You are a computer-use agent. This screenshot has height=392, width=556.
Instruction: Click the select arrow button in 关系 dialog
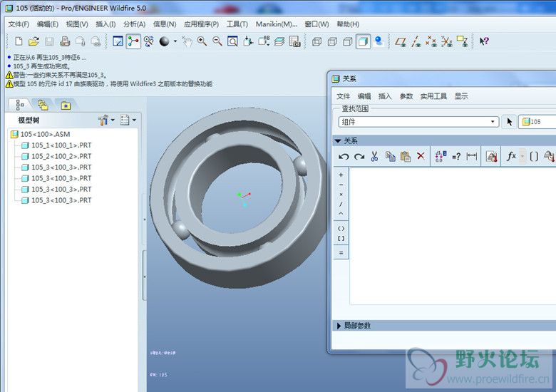509,122
